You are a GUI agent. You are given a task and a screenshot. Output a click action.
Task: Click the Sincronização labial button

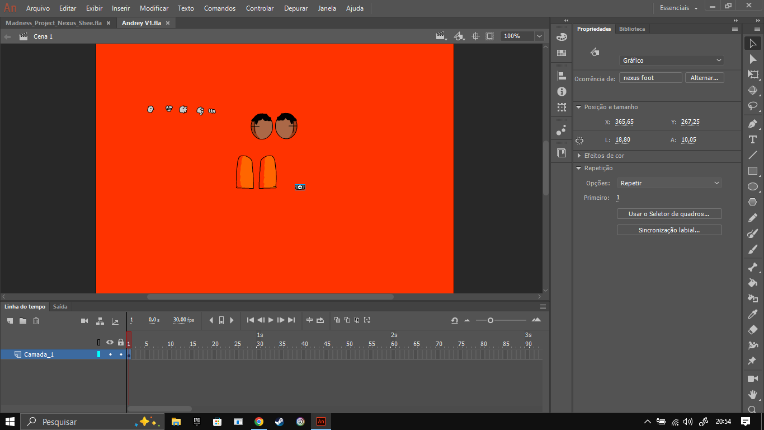point(669,230)
